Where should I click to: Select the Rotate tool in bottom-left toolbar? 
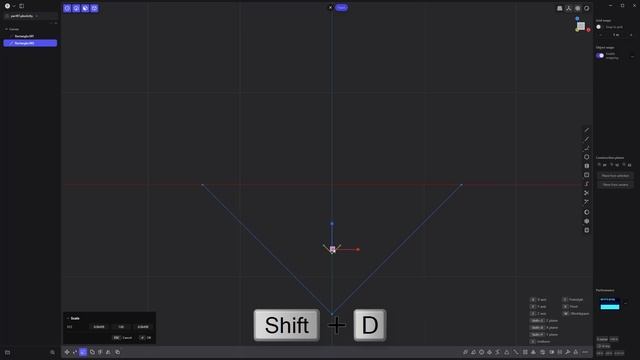pyautogui.click(x=75, y=352)
